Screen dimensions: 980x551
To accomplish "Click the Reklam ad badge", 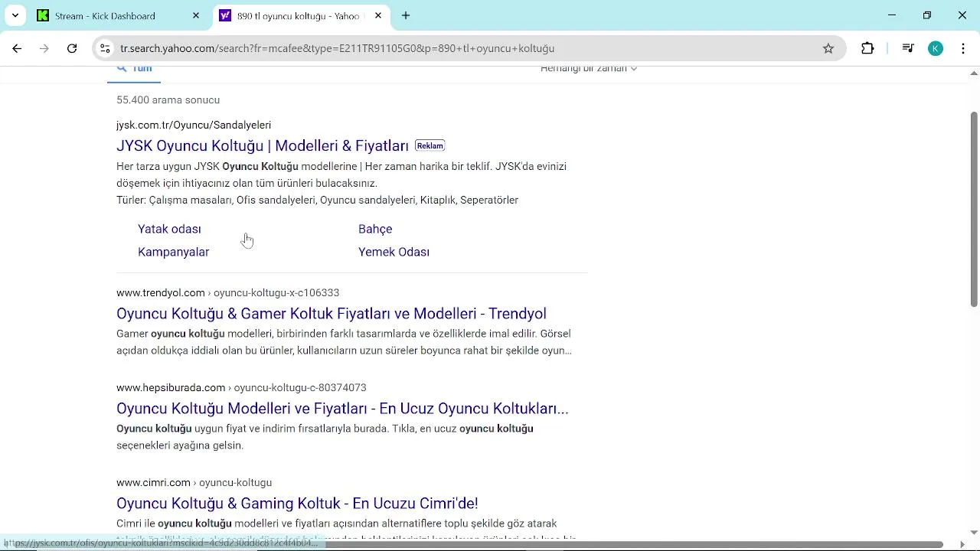I will pos(430,145).
